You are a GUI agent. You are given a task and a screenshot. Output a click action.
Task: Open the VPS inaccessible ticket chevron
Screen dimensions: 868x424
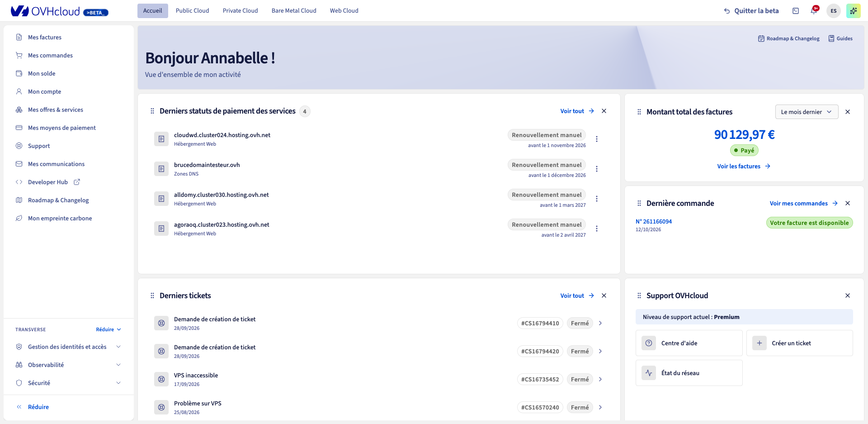[x=600, y=379]
